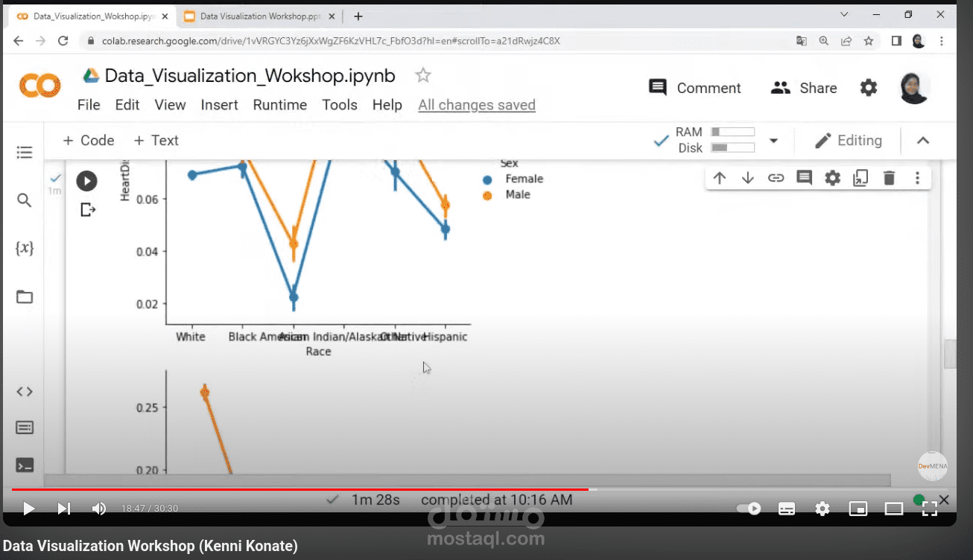This screenshot has width=973, height=560.
Task: Toggle video mute speaker icon
Action: tap(98, 509)
